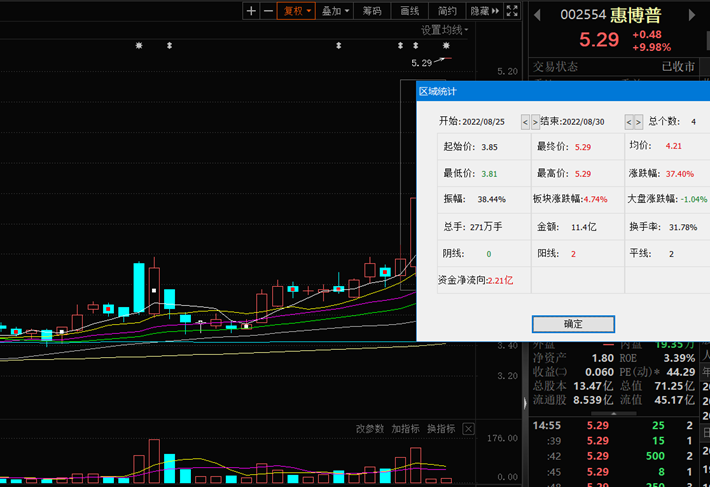Go to previous stock with left arrow
The width and height of the screenshot is (710, 487).
(x=537, y=15)
